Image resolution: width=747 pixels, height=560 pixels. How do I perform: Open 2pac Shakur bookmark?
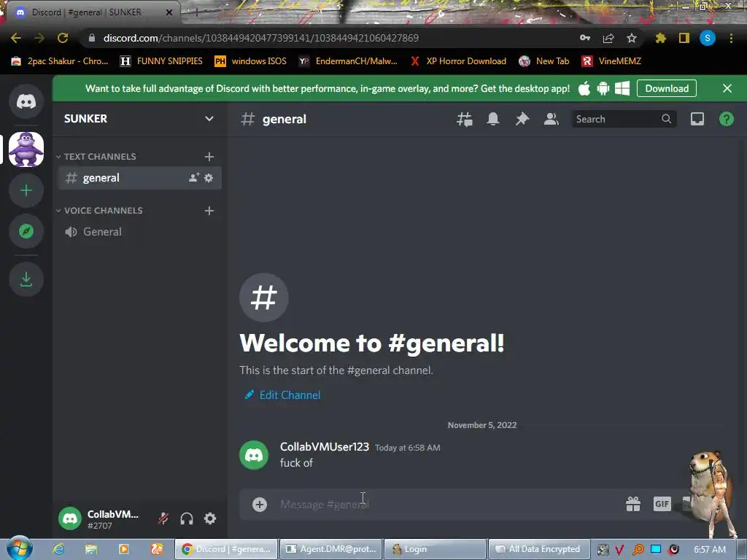[60, 61]
